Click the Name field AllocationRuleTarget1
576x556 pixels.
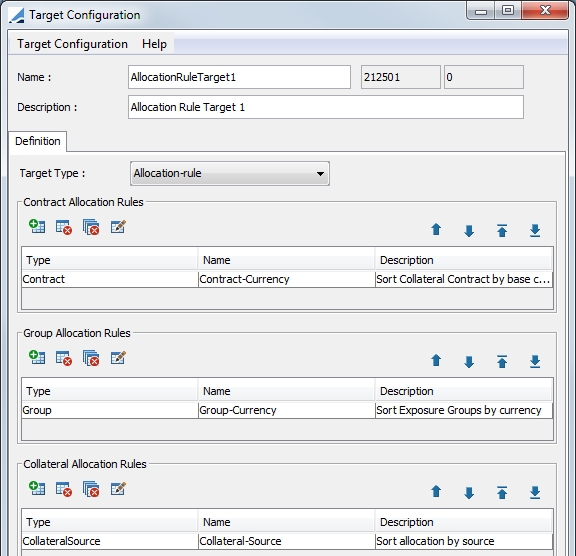(239, 77)
